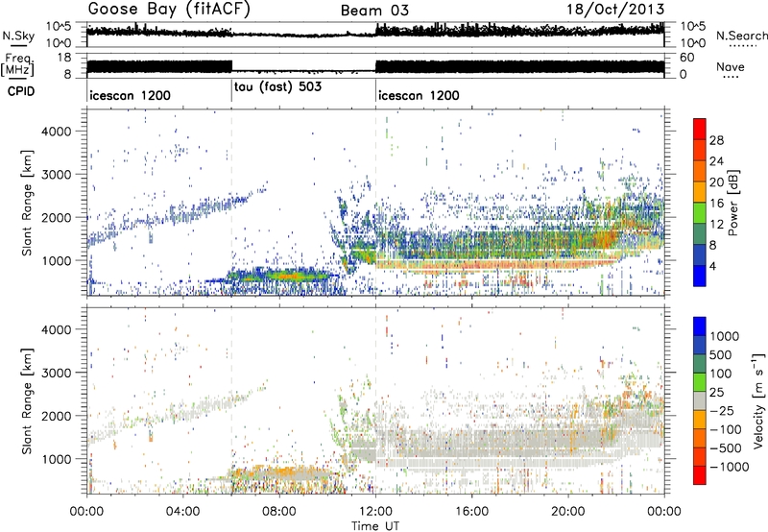This screenshot has width=768, height=532.
Task: Click the 08:00 time tick label
Action: coord(279,512)
